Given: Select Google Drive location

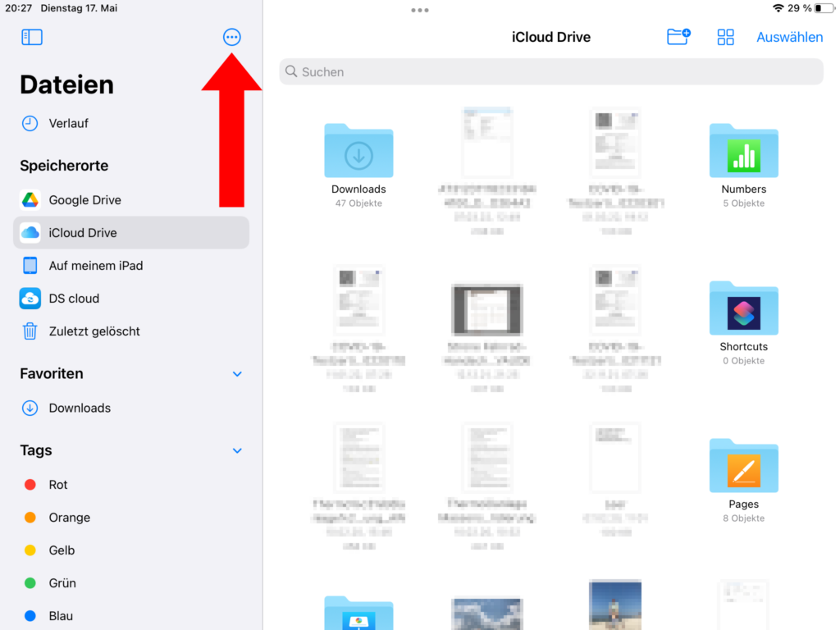Looking at the screenshot, I should 131,200.
